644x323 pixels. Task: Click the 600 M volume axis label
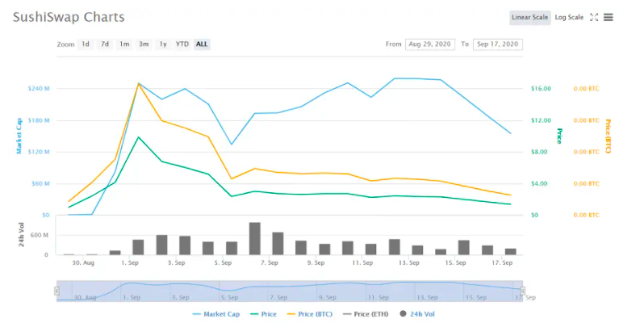39,235
